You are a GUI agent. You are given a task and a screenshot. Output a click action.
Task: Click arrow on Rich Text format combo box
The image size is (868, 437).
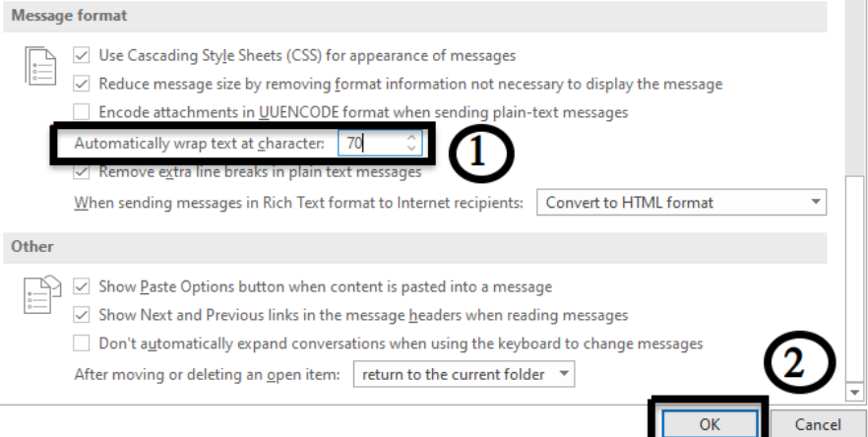tap(816, 202)
